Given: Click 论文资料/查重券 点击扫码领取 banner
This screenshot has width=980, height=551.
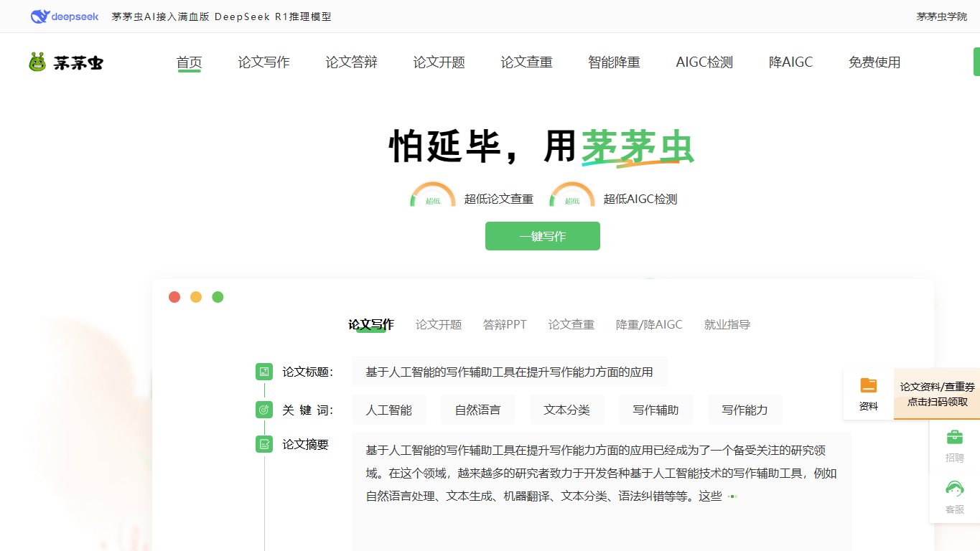Looking at the screenshot, I should point(937,394).
